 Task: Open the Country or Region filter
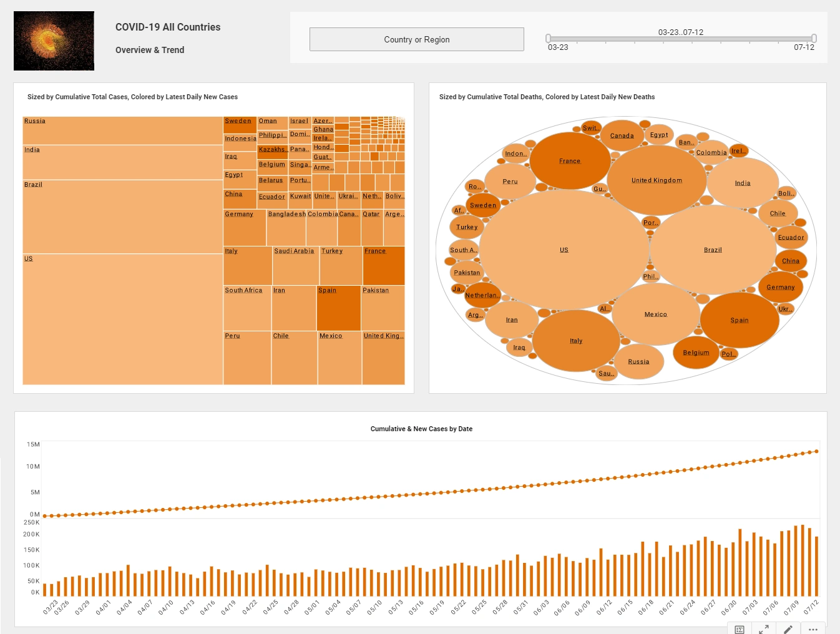(416, 39)
